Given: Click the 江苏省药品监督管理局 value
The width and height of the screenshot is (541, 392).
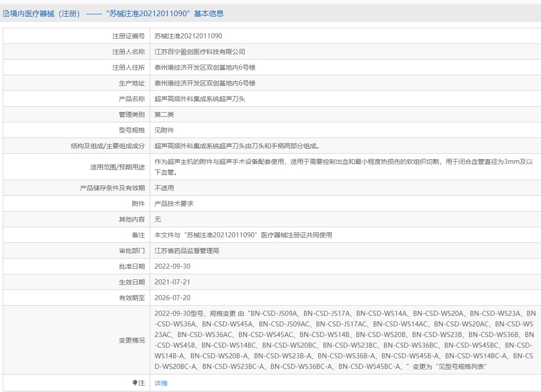Looking at the screenshot, I should [187, 251].
